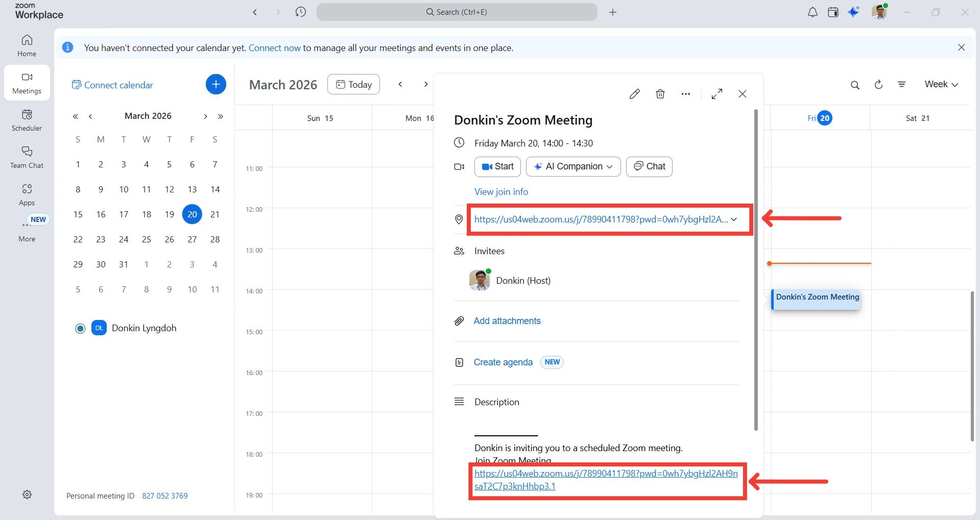Viewport: 980px width, 520px height.
Task: Open more options ellipsis in meeting panel
Action: click(x=686, y=94)
